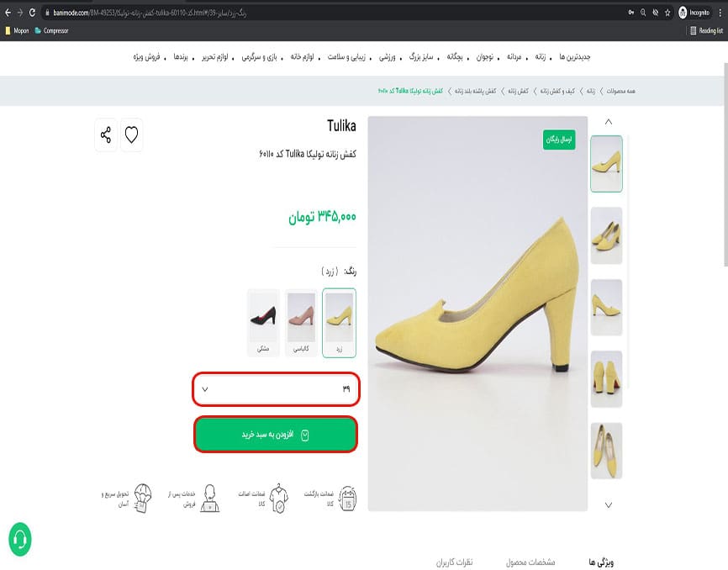The image size is (728, 570).
Task: Open the لوازم خانه menu
Action: 303,57
